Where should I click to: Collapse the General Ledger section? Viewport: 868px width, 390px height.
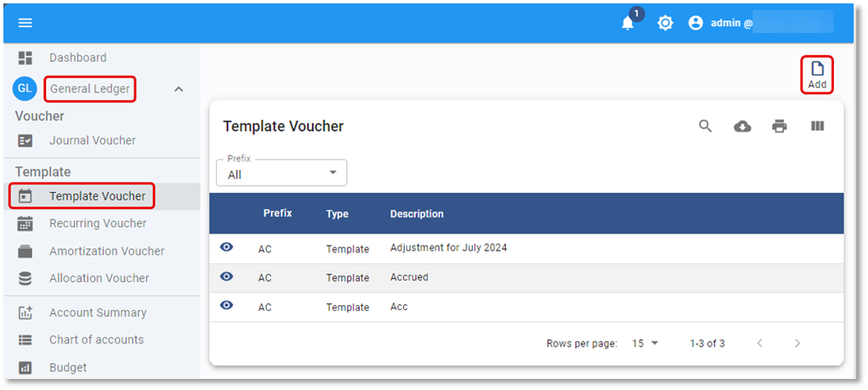(x=179, y=89)
